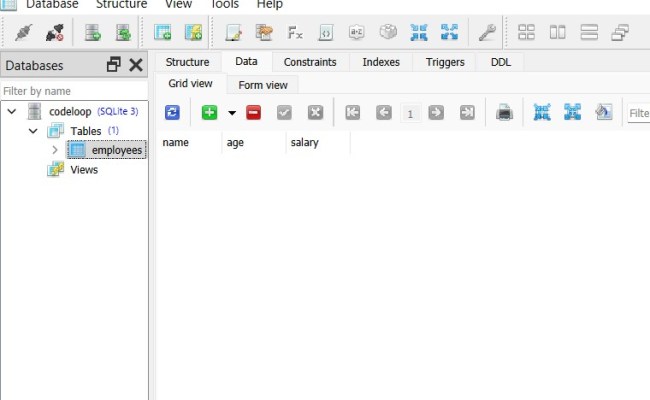650x400 pixels.
Task: Switch to the Triggers tab
Action: pos(445,62)
